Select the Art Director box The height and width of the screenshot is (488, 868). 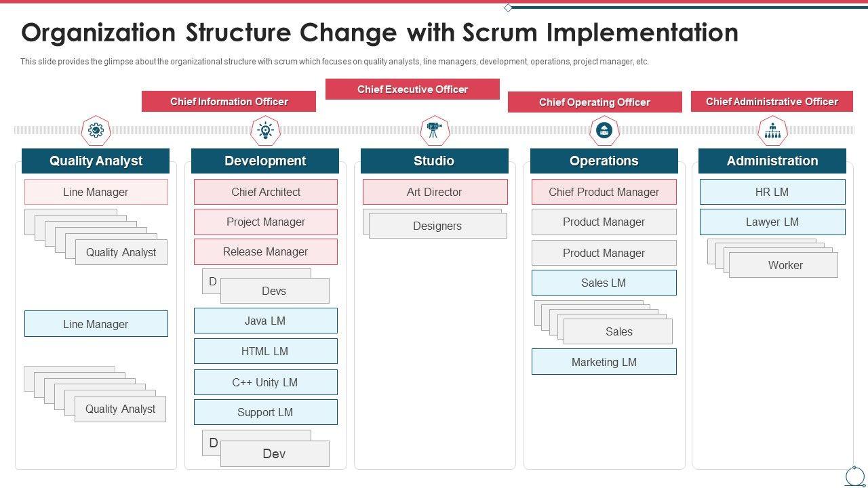point(435,192)
